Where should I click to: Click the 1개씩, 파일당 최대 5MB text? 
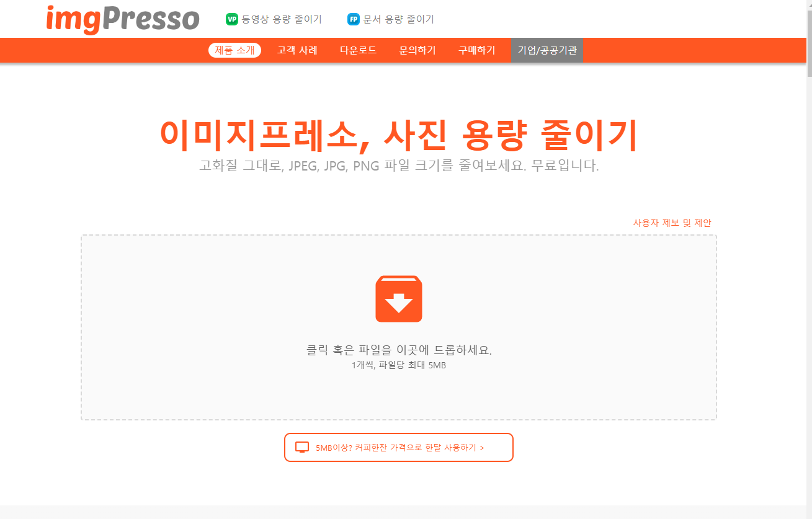click(x=399, y=365)
